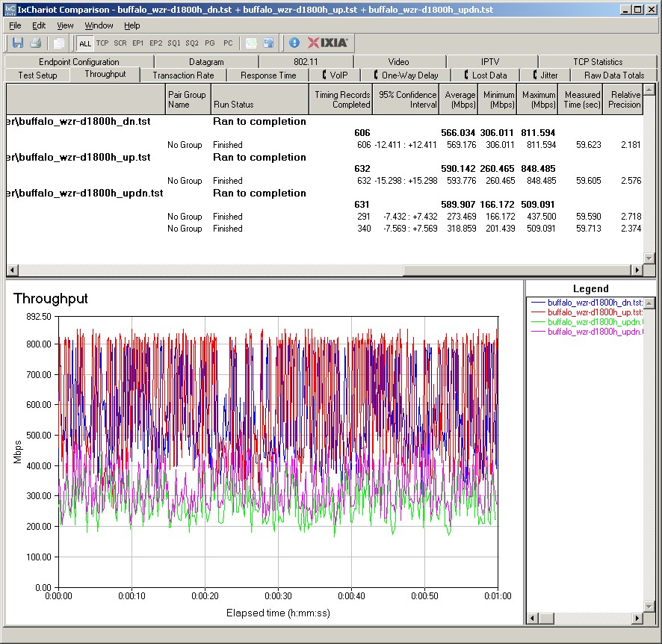This screenshot has height=644, width=662.
Task: Click the Measured Time (sec) column header
Action: [x=581, y=99]
